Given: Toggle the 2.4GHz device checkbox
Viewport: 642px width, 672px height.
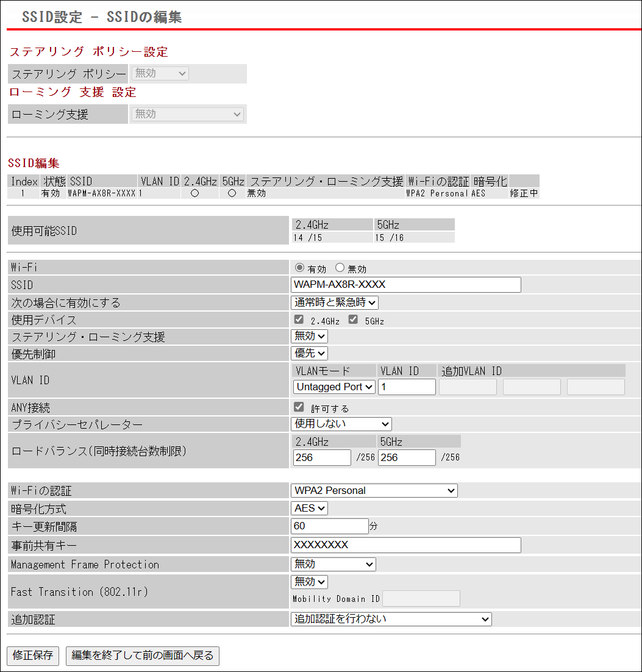Looking at the screenshot, I should click(x=299, y=320).
